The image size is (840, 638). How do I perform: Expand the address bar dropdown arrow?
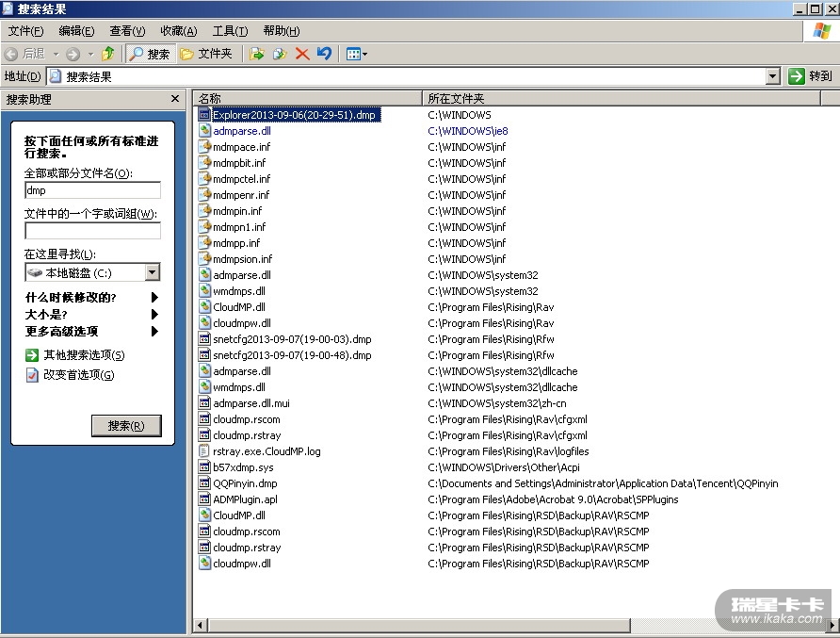click(773, 76)
